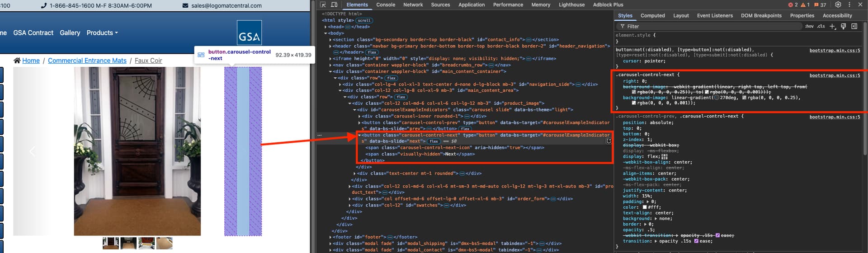Click the scroll-into-view icon on the selected button element row
Image resolution: width=868 pixels, height=253 pixels.
point(609,141)
